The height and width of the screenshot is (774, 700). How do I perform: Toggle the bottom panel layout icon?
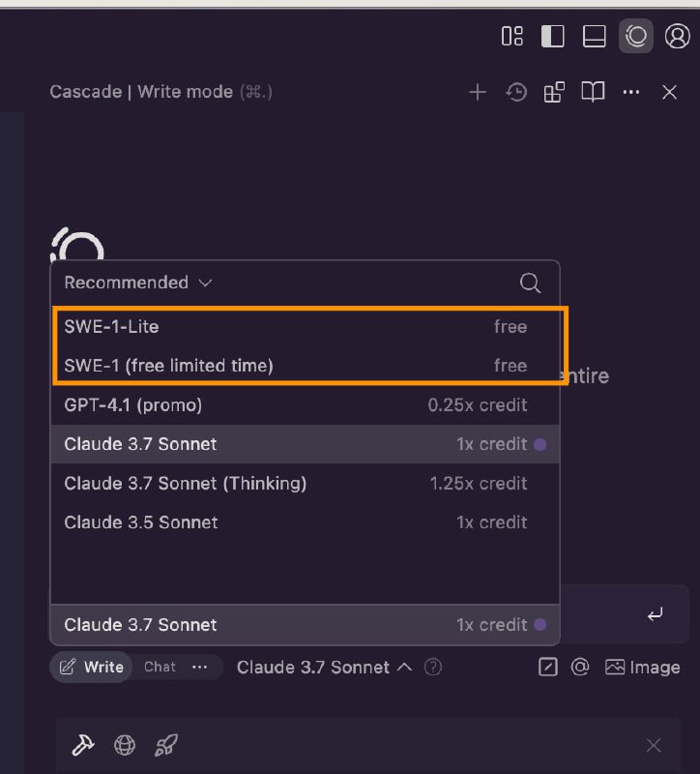tap(594, 36)
